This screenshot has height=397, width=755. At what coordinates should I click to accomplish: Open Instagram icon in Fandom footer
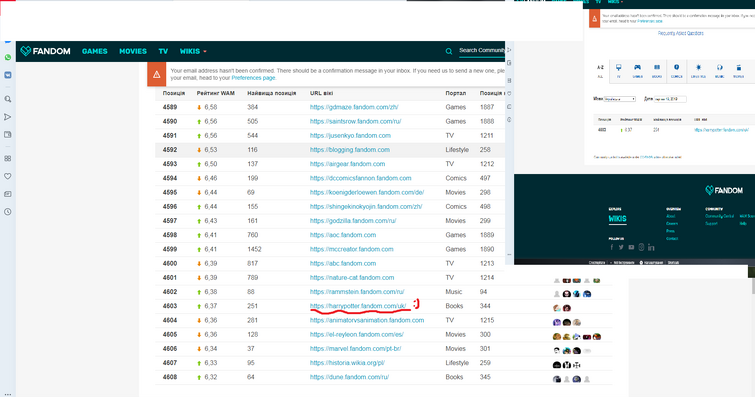(641, 247)
